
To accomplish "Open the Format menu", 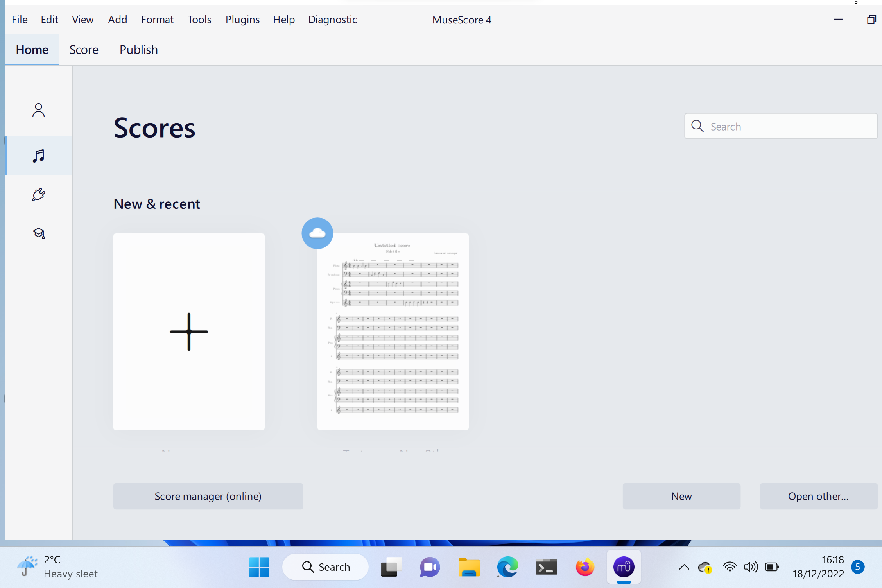I will pos(157,19).
